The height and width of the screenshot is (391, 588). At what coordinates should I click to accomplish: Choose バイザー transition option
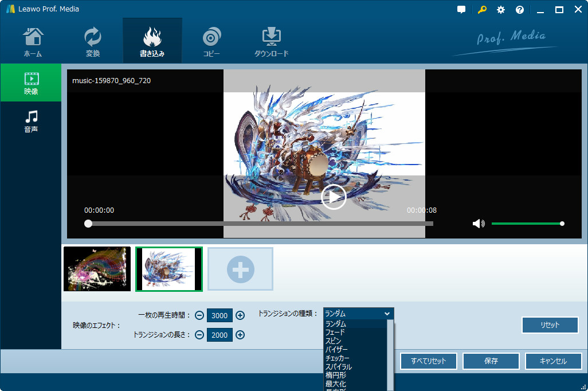[x=355, y=349]
